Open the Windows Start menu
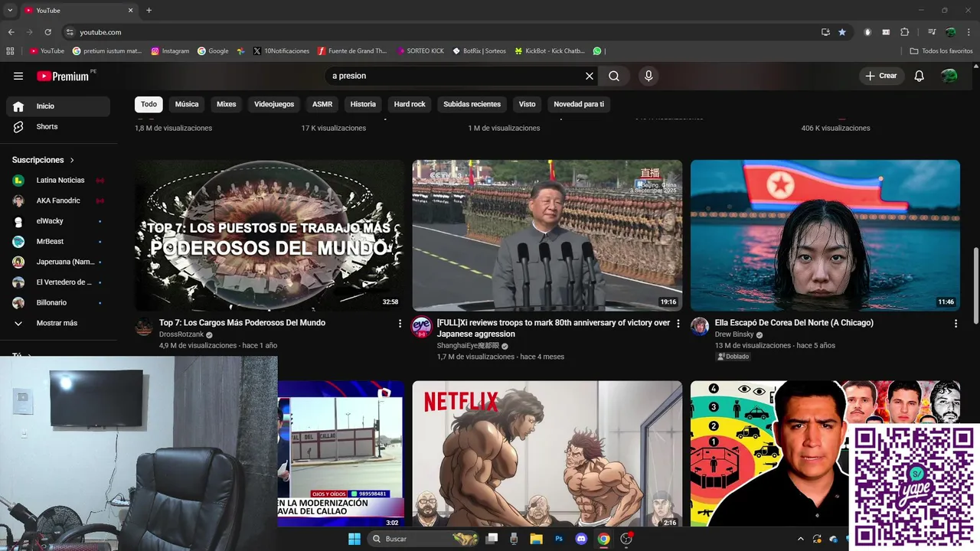 [x=354, y=539]
